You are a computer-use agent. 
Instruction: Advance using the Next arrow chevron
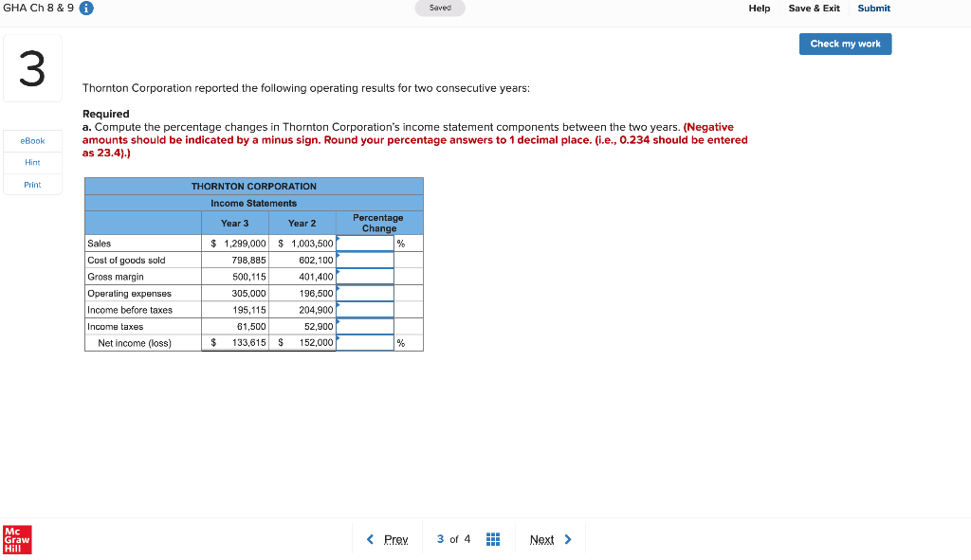coord(568,539)
